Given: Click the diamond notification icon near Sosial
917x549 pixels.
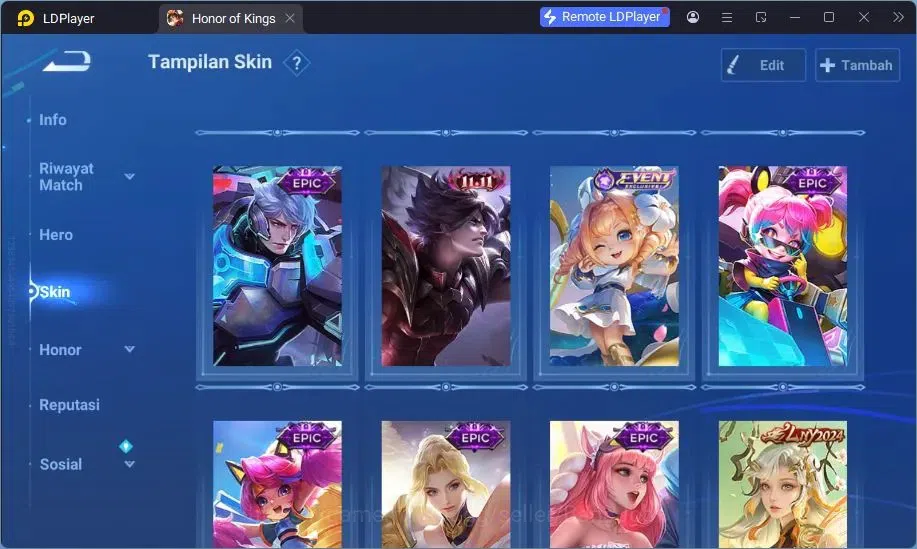Looking at the screenshot, I should pyautogui.click(x=126, y=446).
